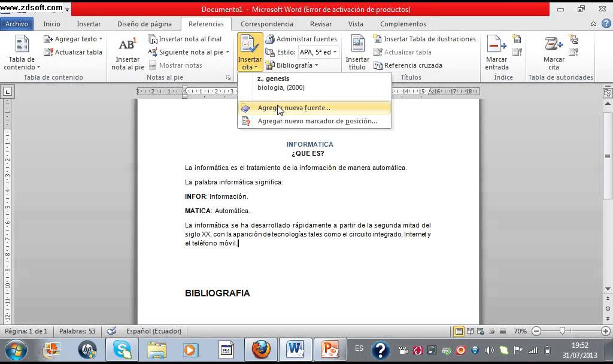
Task: Click the tab selector L box
Action: point(7,92)
